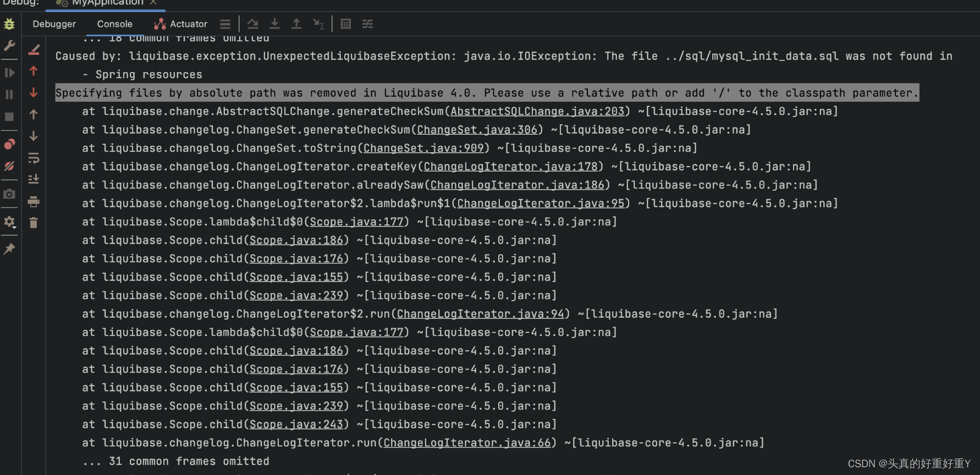Image resolution: width=980 pixels, height=475 pixels.
Task: Run to cursor in the debugger
Action: tap(318, 24)
